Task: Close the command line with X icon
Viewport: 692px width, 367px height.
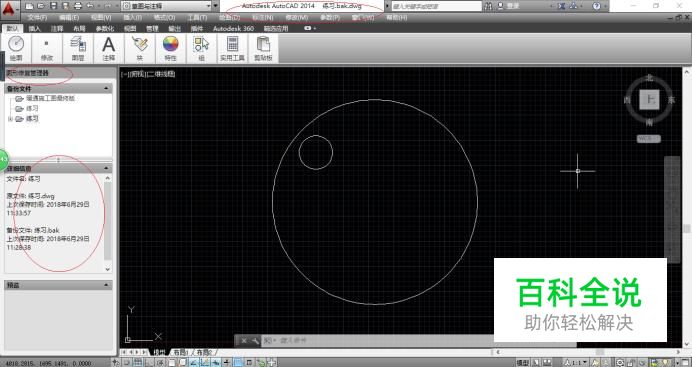Action: pyautogui.click(x=244, y=341)
